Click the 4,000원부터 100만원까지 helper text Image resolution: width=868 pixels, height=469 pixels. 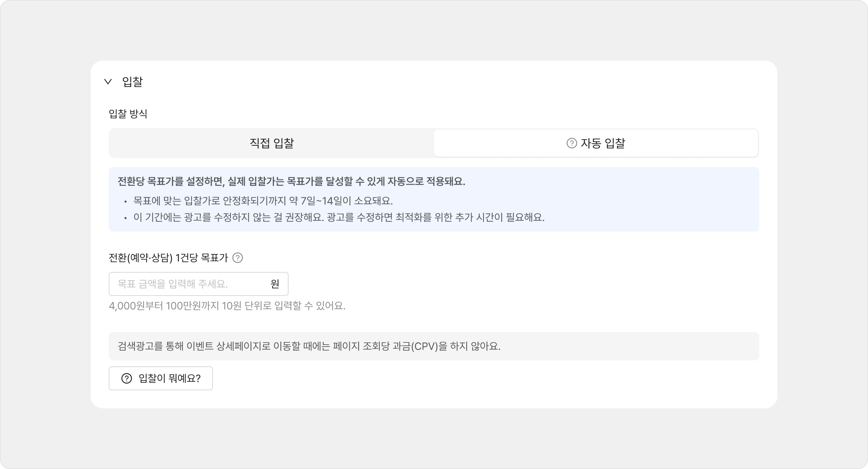(227, 306)
